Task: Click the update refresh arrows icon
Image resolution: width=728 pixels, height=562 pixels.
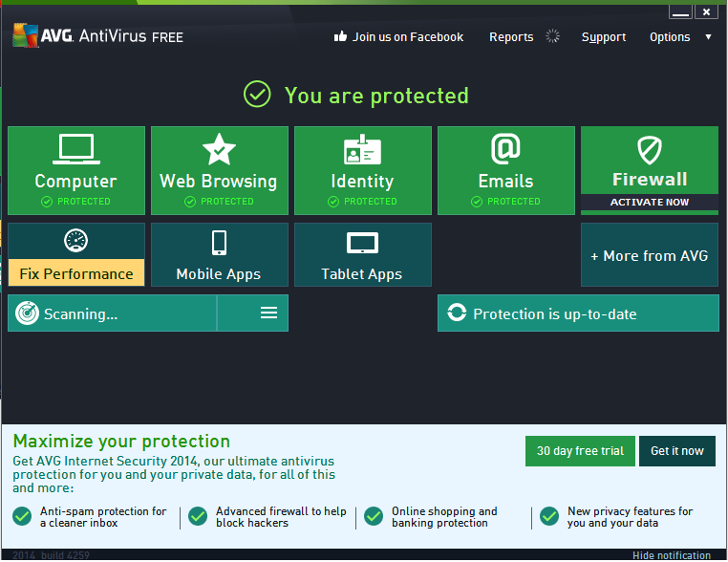Action: [x=457, y=313]
